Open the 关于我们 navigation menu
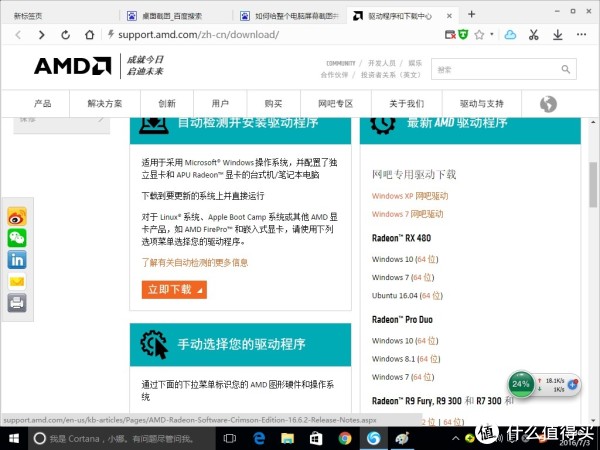 tap(406, 103)
